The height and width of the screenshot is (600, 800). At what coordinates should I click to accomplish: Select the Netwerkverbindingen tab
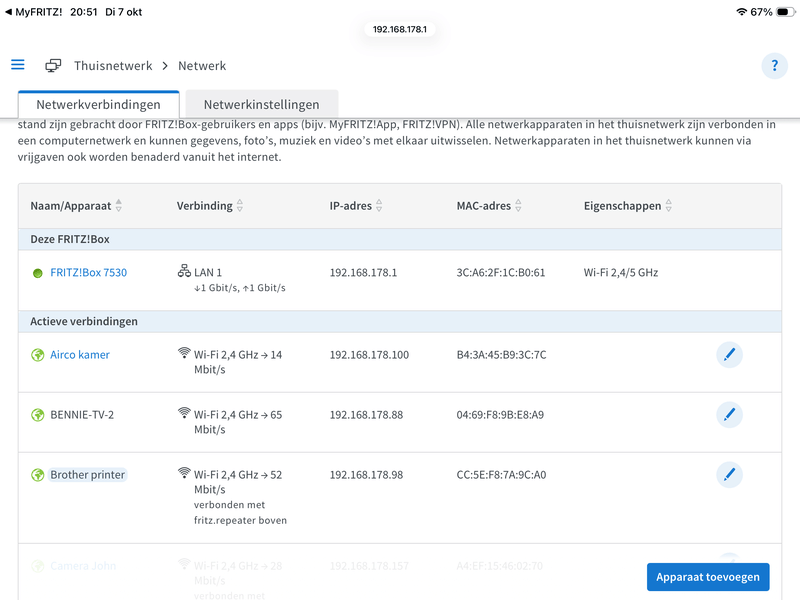(x=98, y=104)
